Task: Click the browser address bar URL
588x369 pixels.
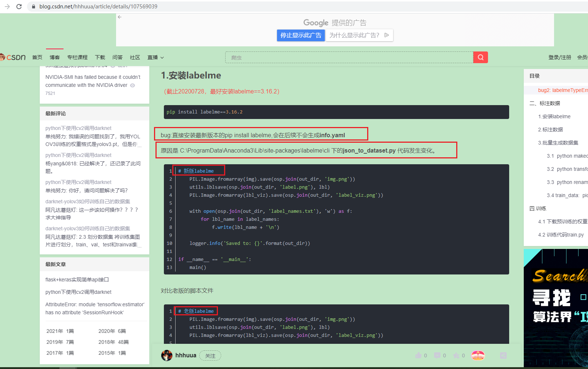Action: click(98, 7)
